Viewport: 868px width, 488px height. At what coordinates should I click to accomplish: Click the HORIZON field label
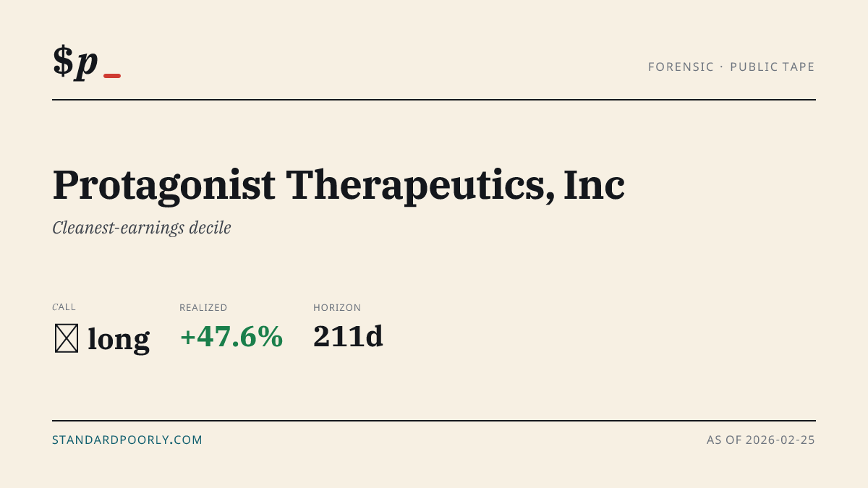337,308
